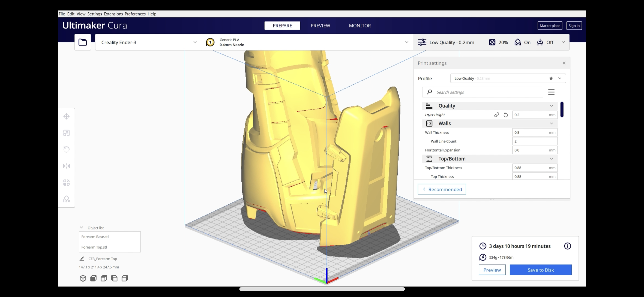The height and width of the screenshot is (297, 644).
Task: Select the Mirror tool icon
Action: click(67, 166)
